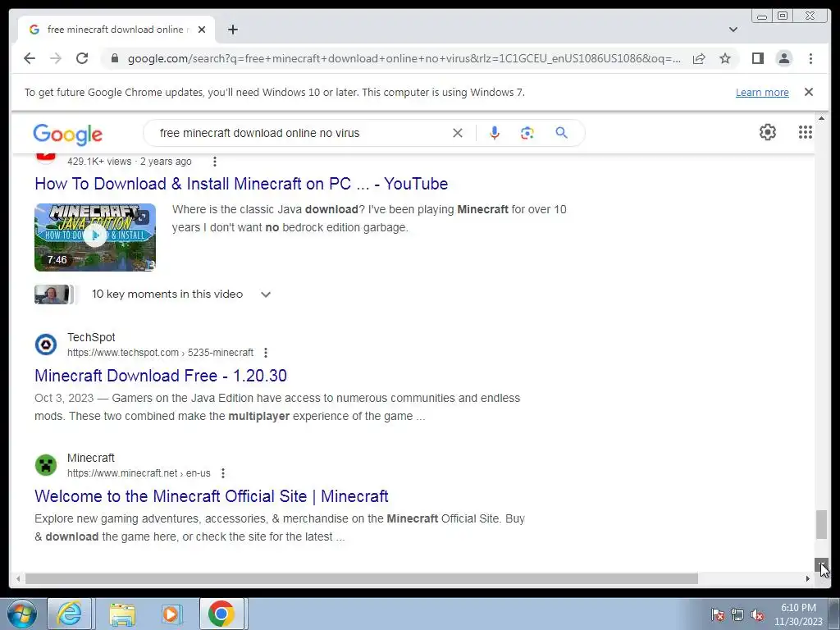Share this page icon in address bar
The image size is (840, 630).
[699, 58]
